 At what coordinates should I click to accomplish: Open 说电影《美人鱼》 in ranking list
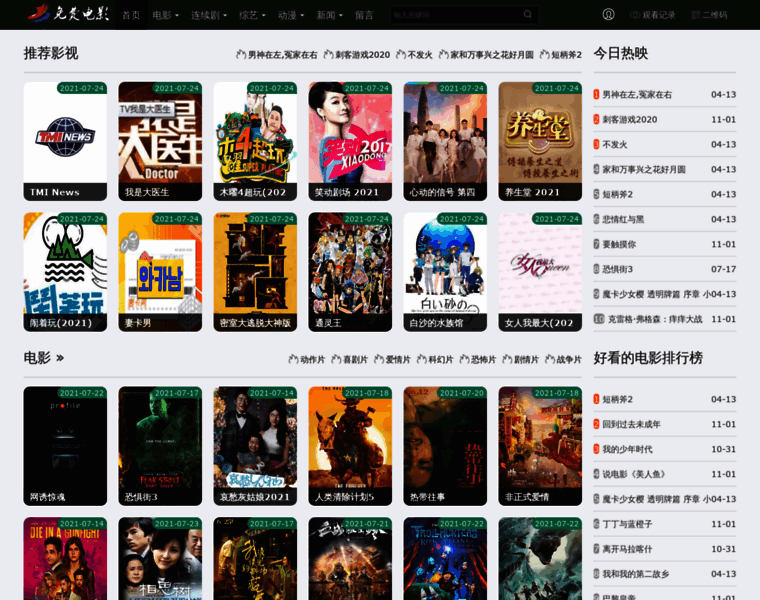[x=634, y=474]
